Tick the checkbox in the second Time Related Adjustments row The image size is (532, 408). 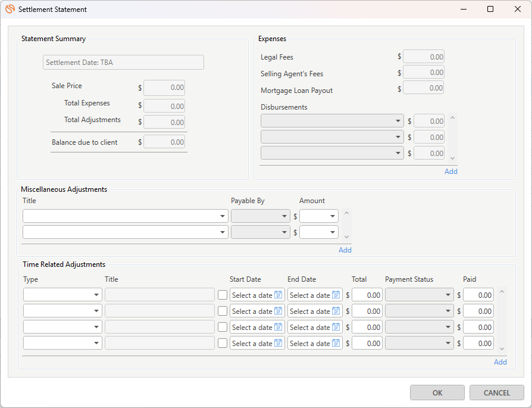[223, 311]
